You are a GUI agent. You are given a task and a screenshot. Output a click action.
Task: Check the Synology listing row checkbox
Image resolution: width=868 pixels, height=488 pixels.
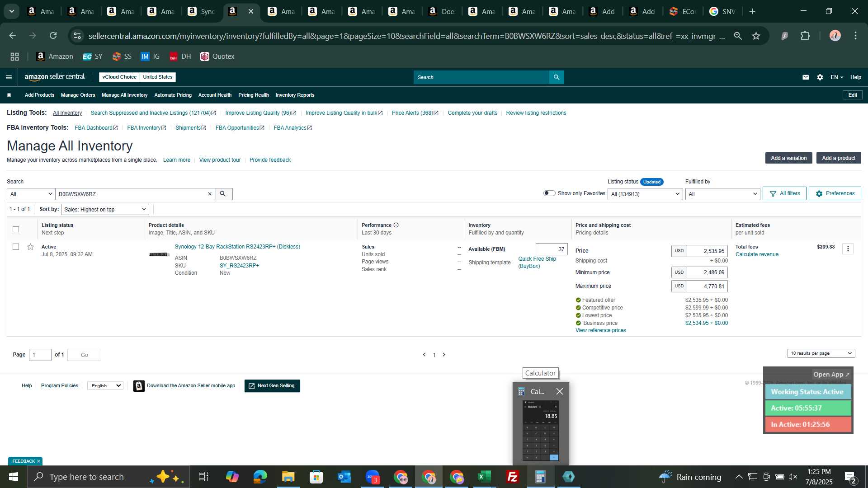pos(16,247)
